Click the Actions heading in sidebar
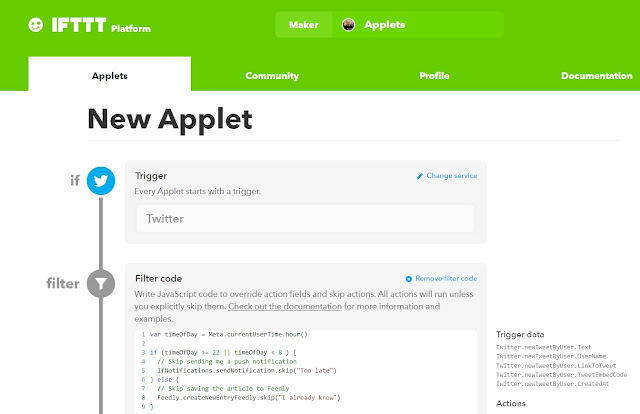This screenshot has width=640, height=414. click(x=511, y=403)
